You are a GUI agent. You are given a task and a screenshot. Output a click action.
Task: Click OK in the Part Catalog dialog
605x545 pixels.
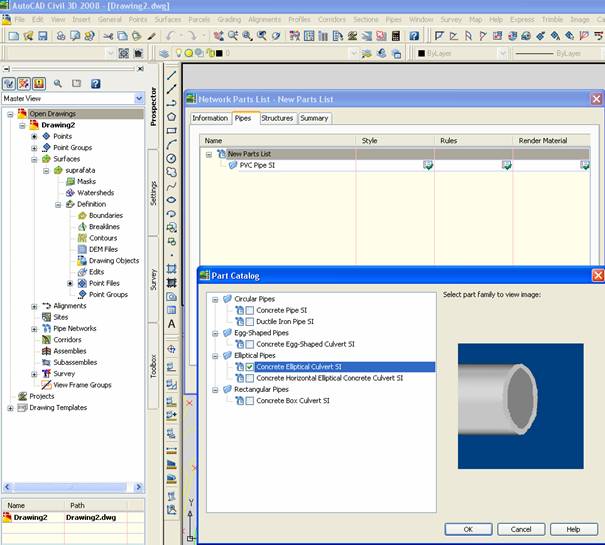pyautogui.click(x=468, y=529)
